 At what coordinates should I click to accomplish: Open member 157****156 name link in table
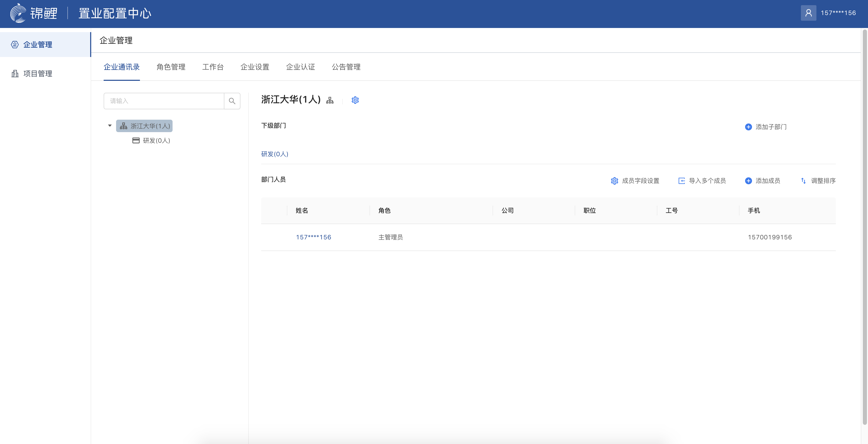(x=313, y=237)
